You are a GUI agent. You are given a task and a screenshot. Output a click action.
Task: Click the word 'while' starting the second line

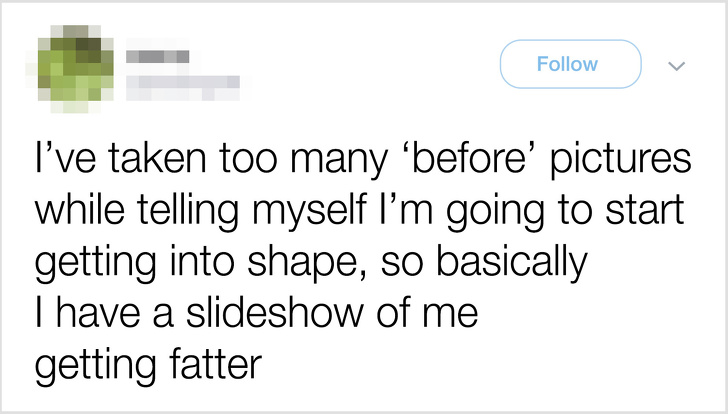click(x=79, y=212)
